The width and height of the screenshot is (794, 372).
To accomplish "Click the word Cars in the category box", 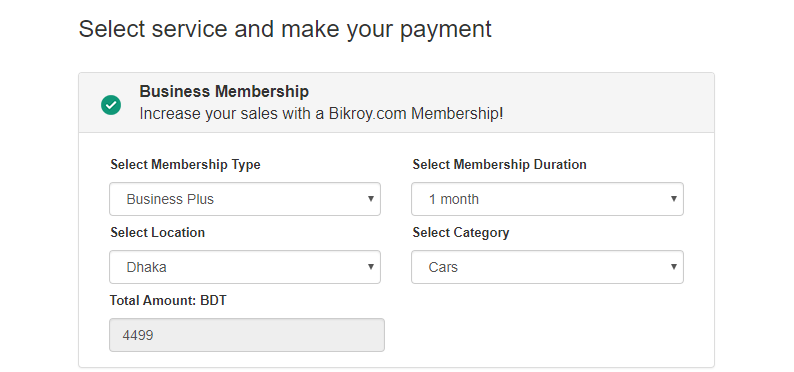I will coord(443,267).
